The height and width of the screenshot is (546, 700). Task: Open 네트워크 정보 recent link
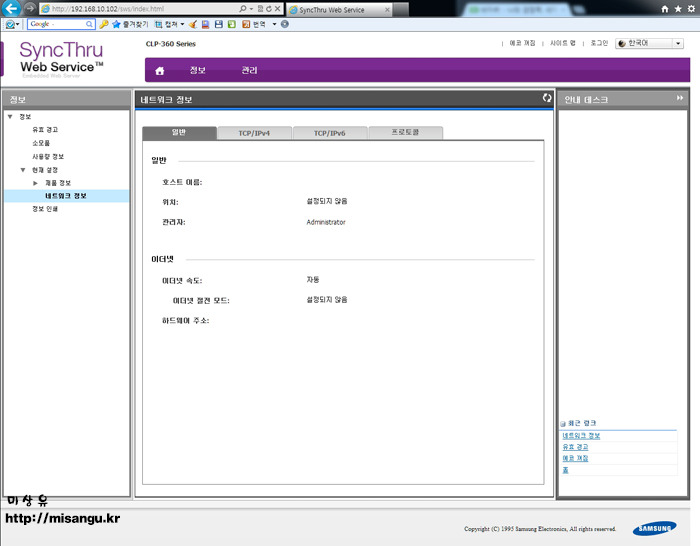point(581,436)
